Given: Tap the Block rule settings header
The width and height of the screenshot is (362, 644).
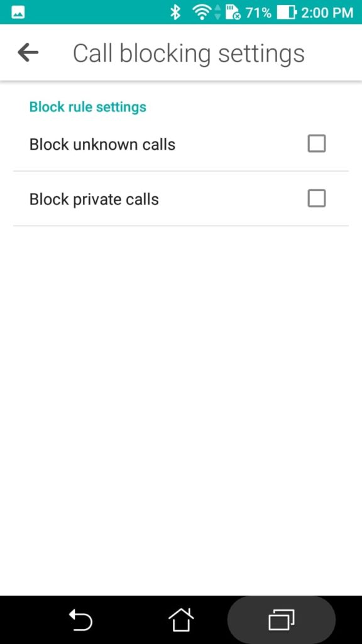Looking at the screenshot, I should (88, 107).
